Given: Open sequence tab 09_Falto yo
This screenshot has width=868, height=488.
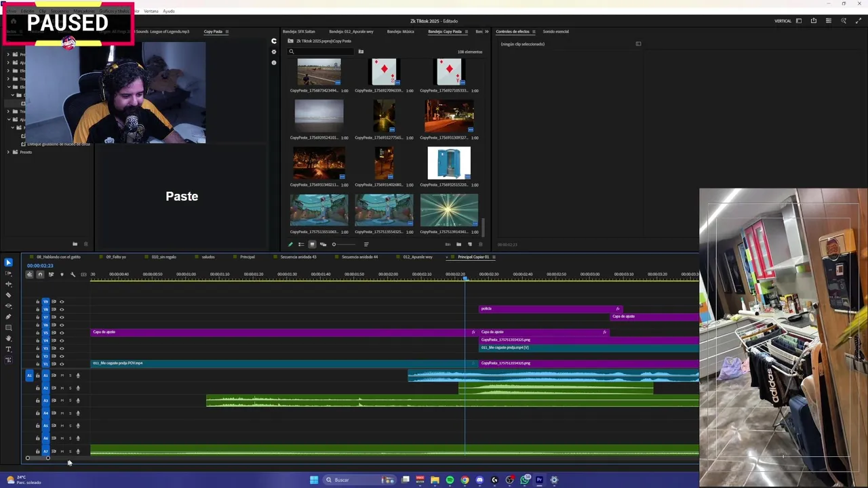Looking at the screenshot, I should pyautogui.click(x=116, y=257).
